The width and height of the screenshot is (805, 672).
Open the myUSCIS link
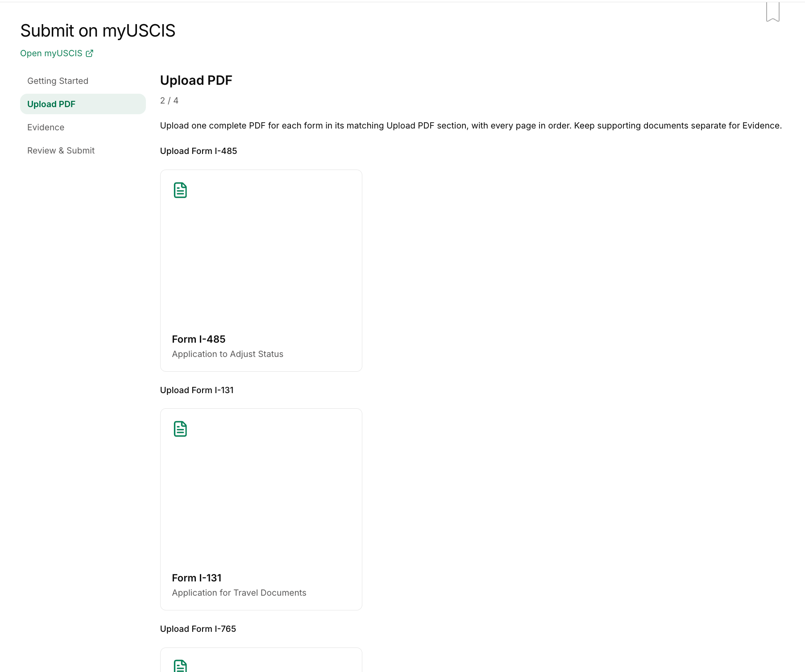57,53
